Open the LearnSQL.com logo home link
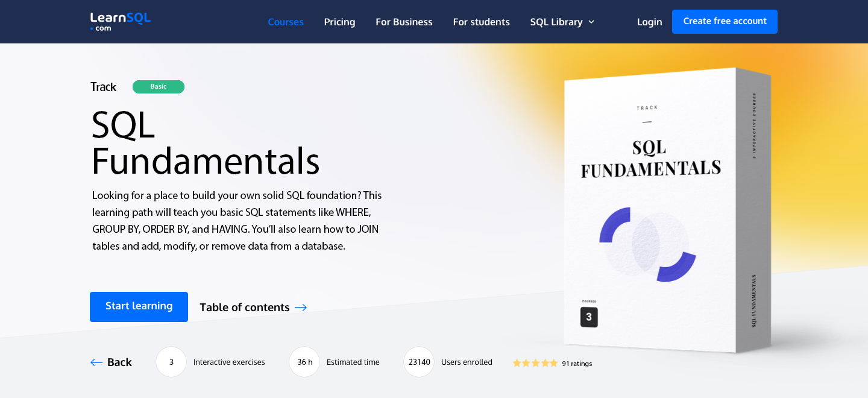The width and height of the screenshot is (868, 398). [121, 22]
